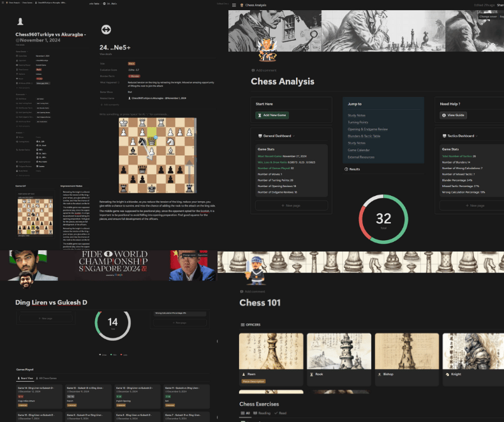The height and width of the screenshot is (422, 504).
Task: Click the plus icon in Add a property
Action: point(101,105)
